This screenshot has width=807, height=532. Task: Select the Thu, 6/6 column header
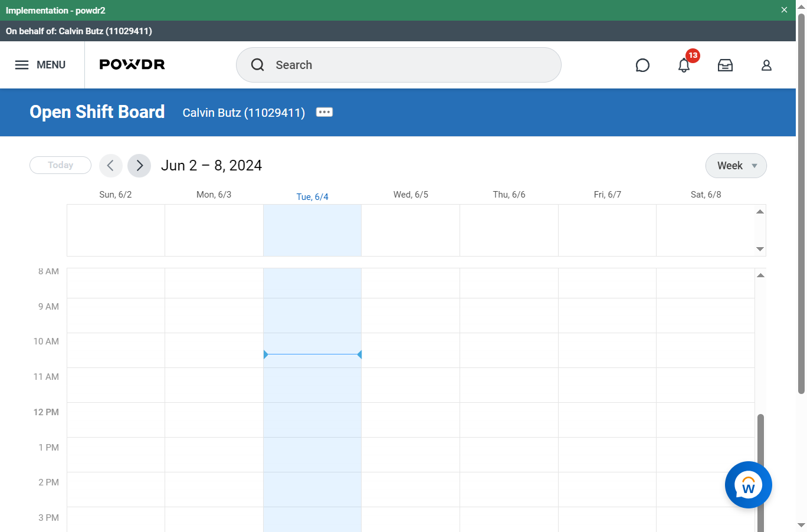(509, 195)
